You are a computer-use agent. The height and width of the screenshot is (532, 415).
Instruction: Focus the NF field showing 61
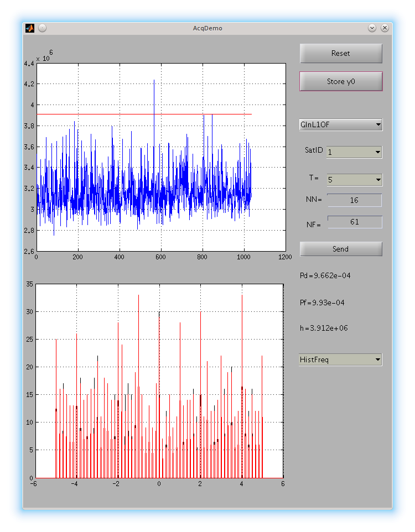(354, 222)
